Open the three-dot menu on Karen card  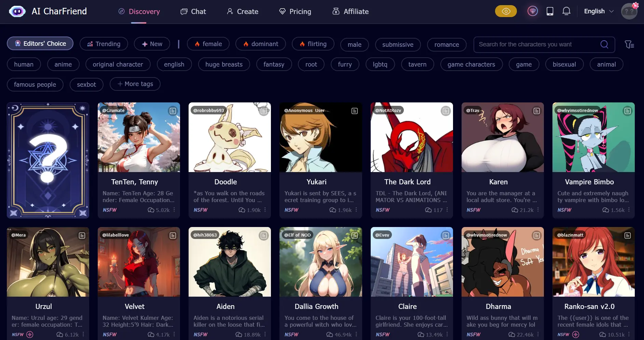coord(538,210)
